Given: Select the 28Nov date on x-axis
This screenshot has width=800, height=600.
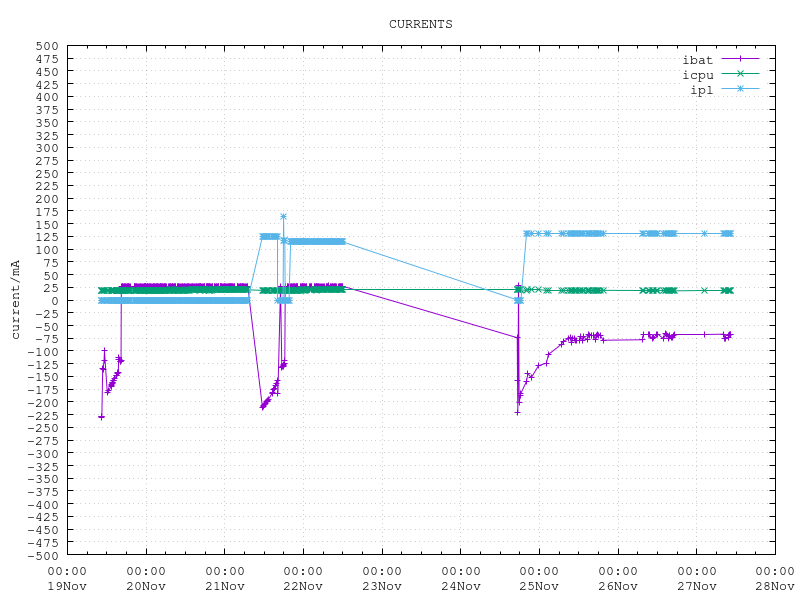Looking at the screenshot, I should tap(775, 586).
